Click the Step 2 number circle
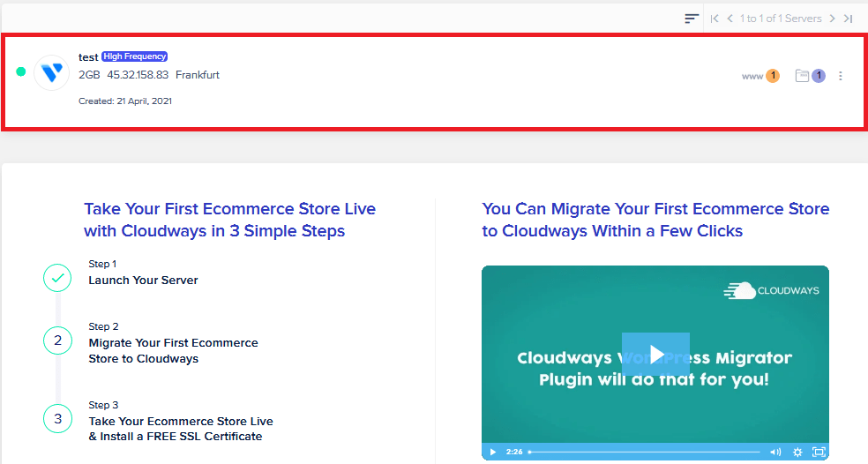868x464 pixels. [x=57, y=341]
